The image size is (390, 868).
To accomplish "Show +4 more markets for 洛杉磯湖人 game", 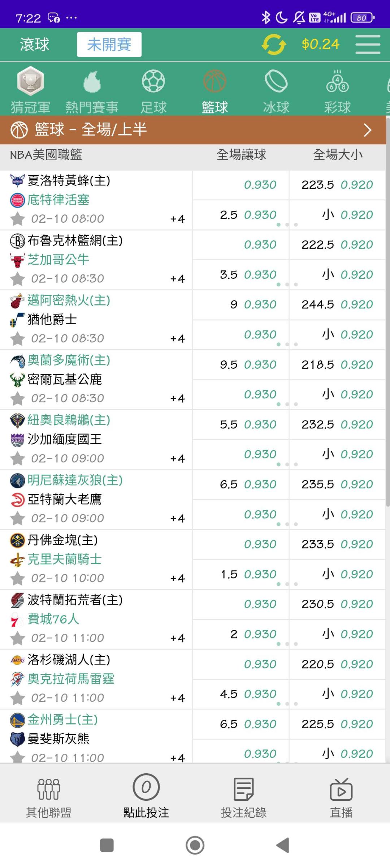I will coord(177,698).
